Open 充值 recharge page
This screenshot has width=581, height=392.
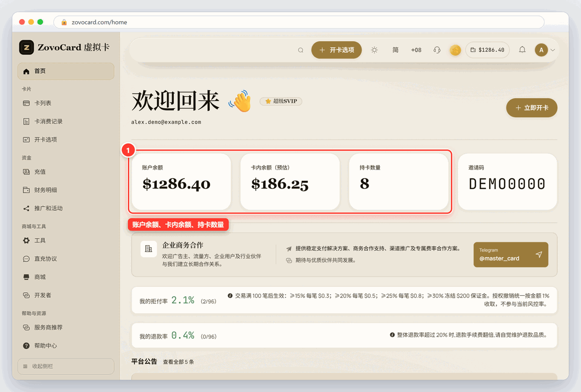click(x=65, y=172)
